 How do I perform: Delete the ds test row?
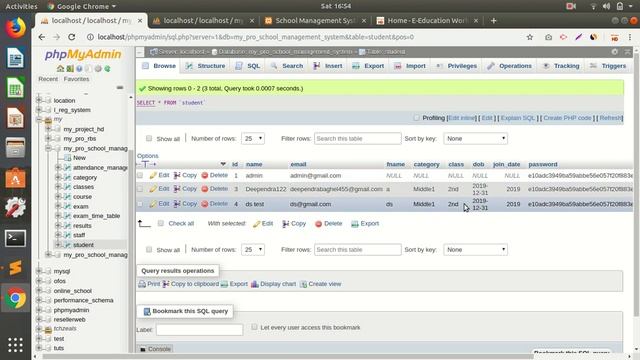(x=214, y=204)
